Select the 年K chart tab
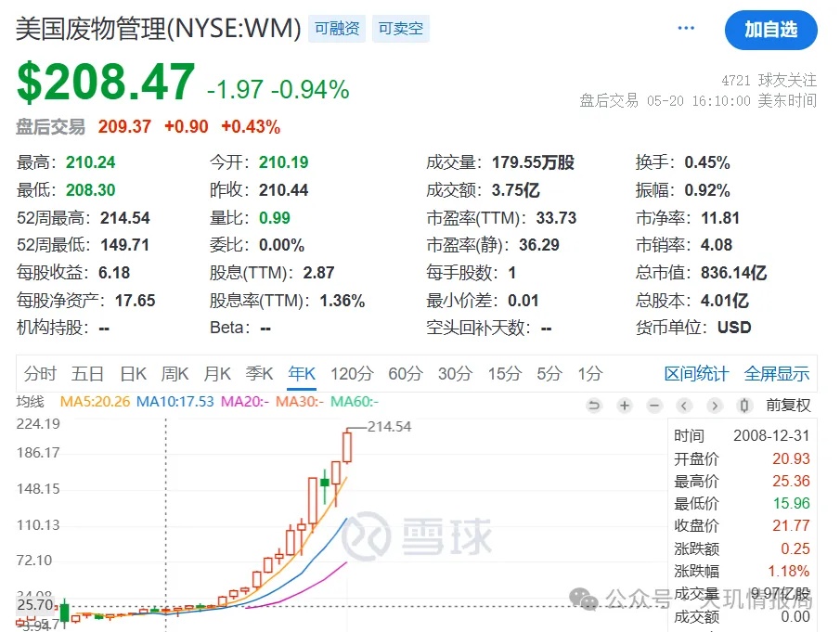This screenshot has width=840, height=632. tap(302, 373)
